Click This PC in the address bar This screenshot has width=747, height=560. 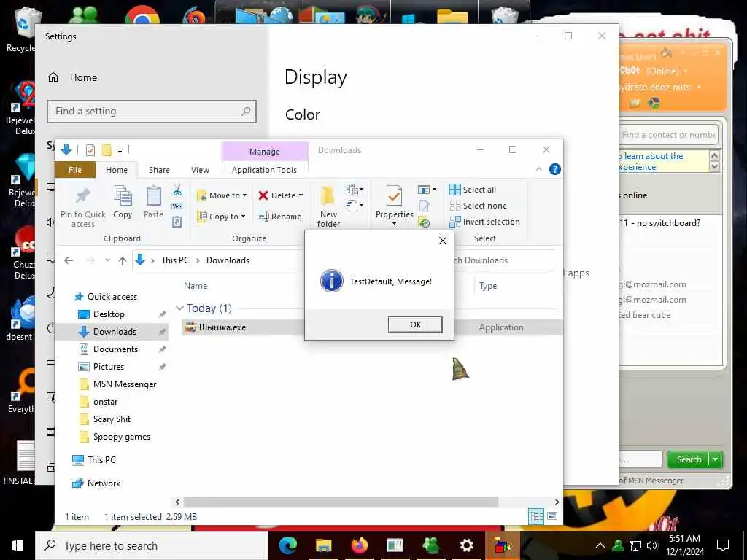tap(175, 260)
